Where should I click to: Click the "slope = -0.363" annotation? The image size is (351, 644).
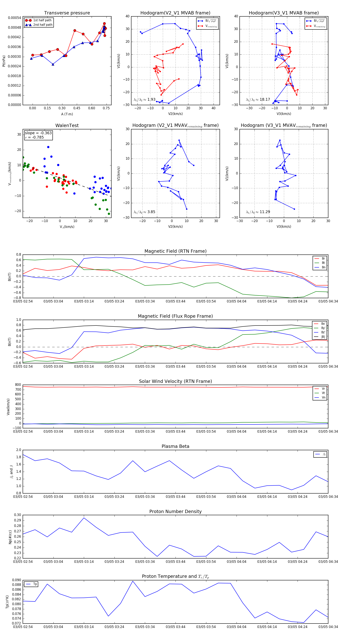[38, 133]
